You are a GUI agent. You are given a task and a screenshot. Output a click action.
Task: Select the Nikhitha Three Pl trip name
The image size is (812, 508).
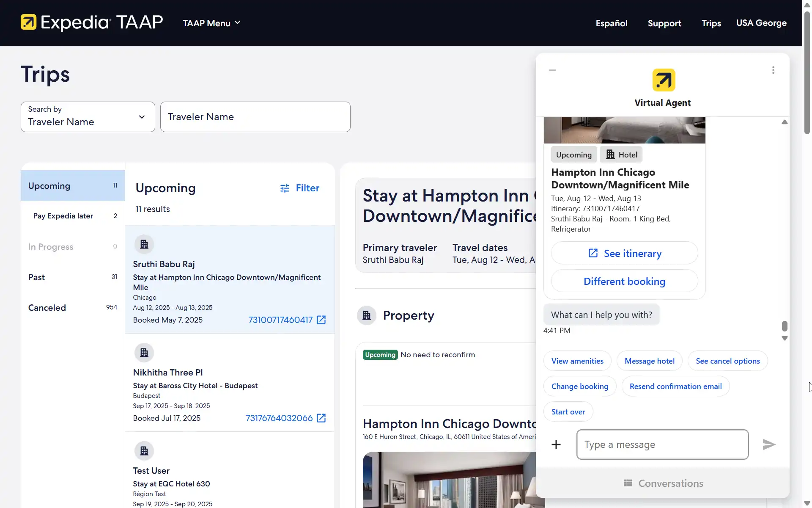(168, 373)
